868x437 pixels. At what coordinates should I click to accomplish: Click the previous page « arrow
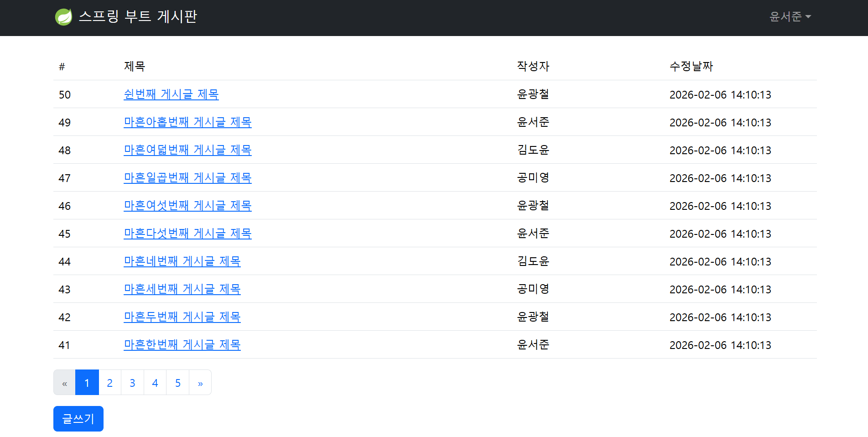click(x=65, y=383)
